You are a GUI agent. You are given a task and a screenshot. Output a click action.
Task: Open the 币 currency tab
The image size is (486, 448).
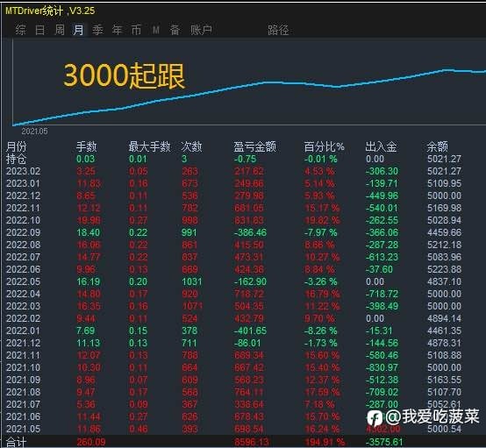tap(136, 30)
